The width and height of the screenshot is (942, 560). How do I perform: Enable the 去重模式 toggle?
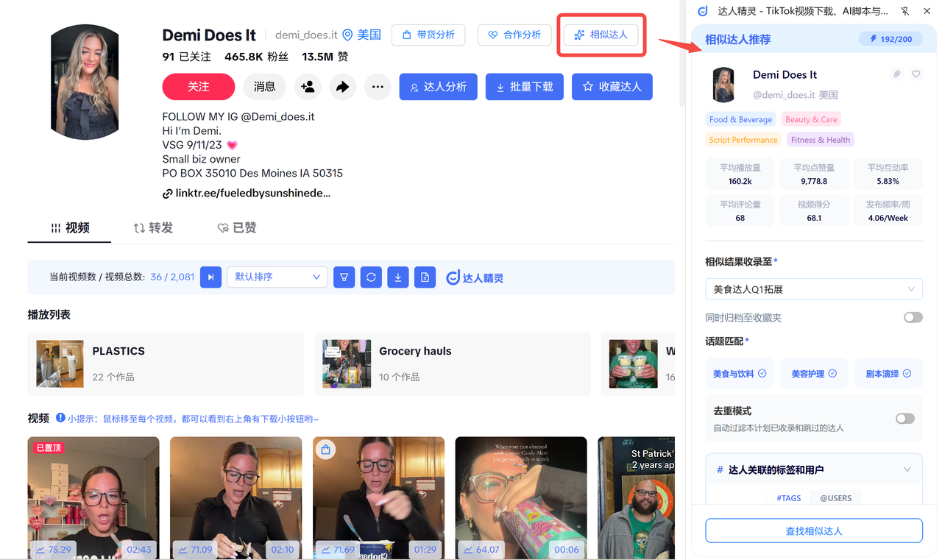click(905, 418)
